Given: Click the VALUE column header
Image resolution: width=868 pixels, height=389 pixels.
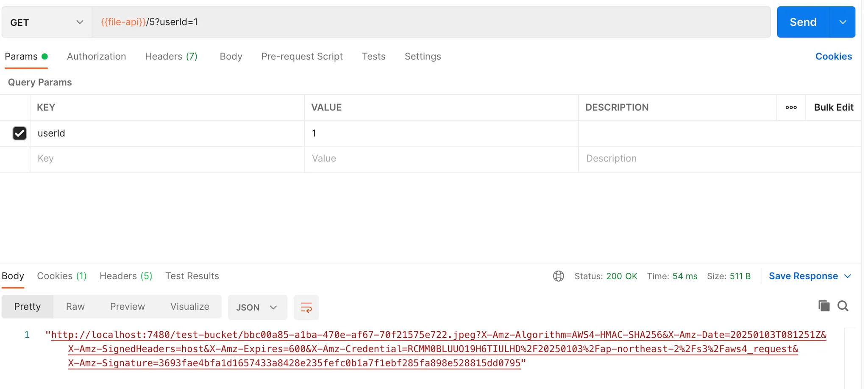Looking at the screenshot, I should point(326,107).
